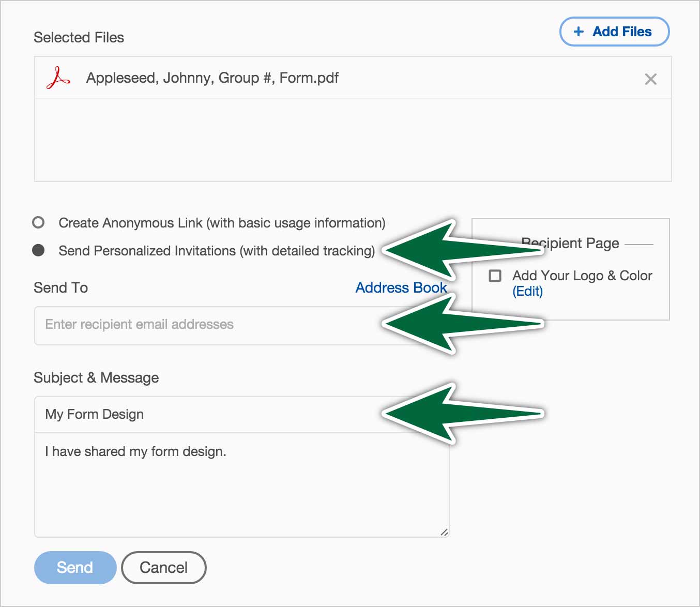Select Send Personalized Invitations radio option
The width and height of the screenshot is (700, 607).
[x=38, y=250]
